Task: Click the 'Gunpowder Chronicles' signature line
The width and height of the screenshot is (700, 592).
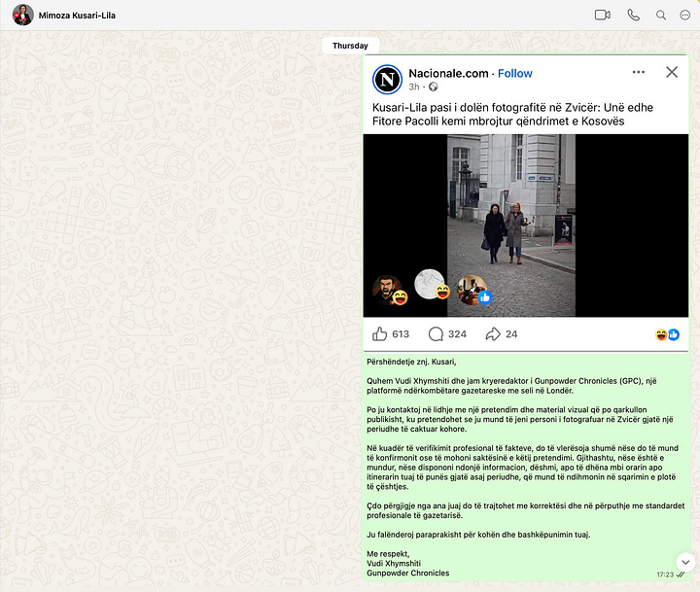Action: pyautogui.click(x=408, y=573)
